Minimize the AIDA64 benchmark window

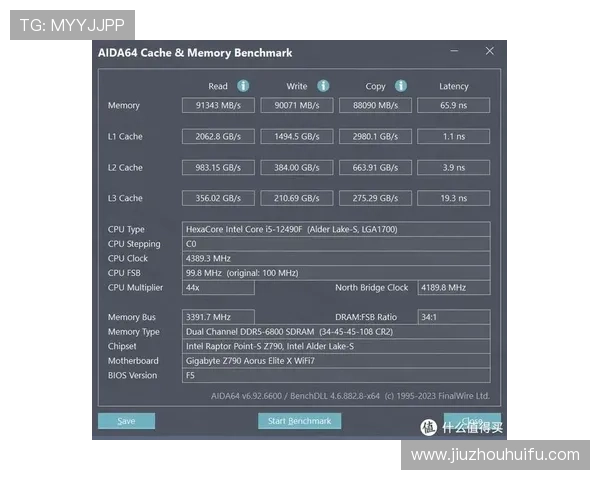454,51
